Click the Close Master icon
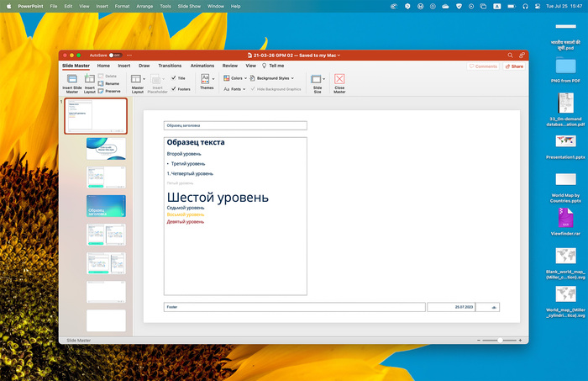 click(x=339, y=79)
